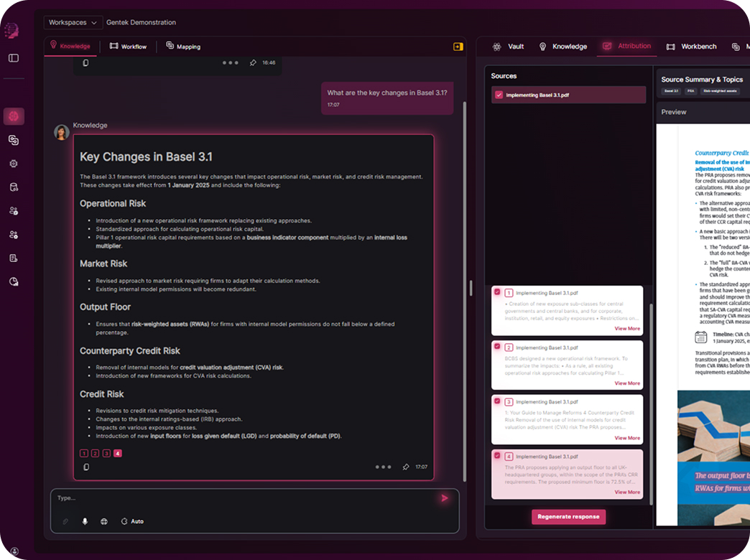Viewport: 750px width, 560px height.
Task: Click the Regenerate response button
Action: (568, 517)
